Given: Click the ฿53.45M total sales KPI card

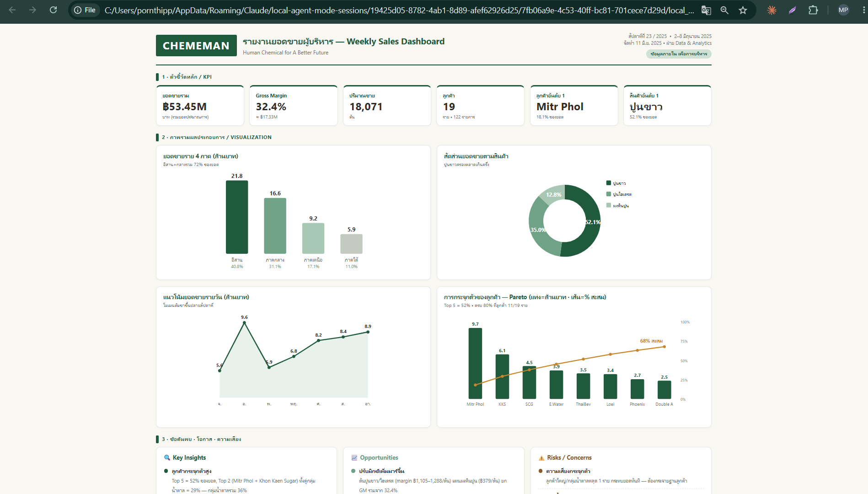Looking at the screenshot, I should click(200, 105).
